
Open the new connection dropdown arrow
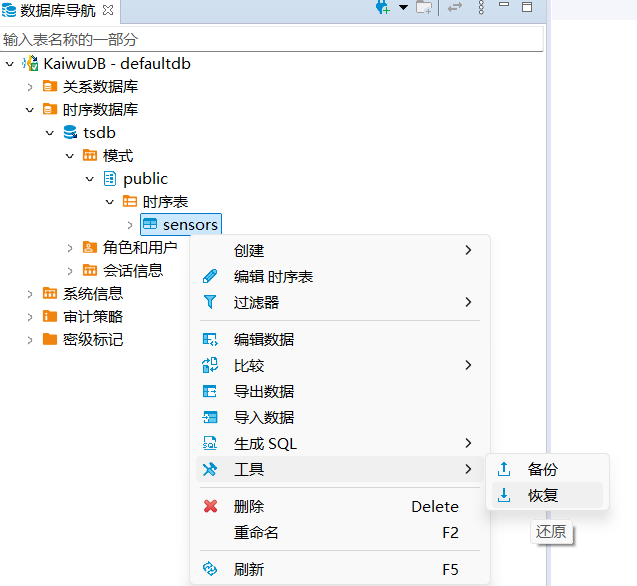click(x=403, y=8)
